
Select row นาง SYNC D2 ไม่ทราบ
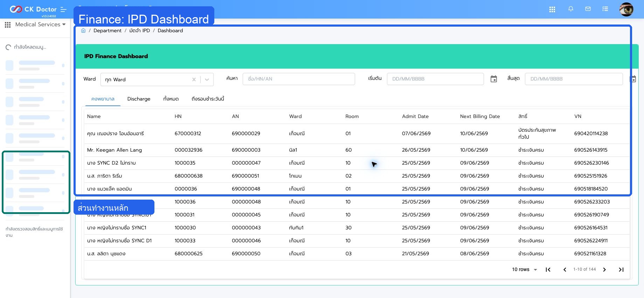tap(356, 163)
